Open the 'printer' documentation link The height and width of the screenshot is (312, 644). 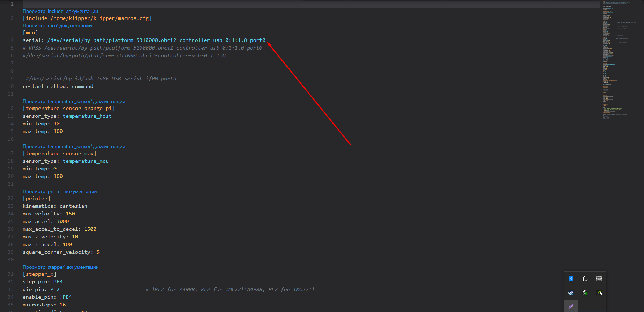(59, 191)
